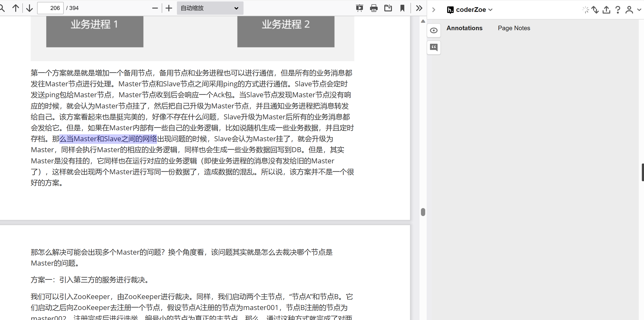The image size is (644, 320).
Task: Go to the previous page
Action: (16, 8)
